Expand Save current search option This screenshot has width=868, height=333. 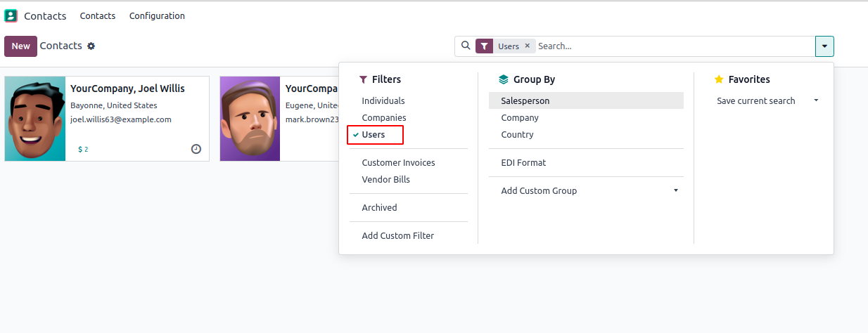coord(766,101)
